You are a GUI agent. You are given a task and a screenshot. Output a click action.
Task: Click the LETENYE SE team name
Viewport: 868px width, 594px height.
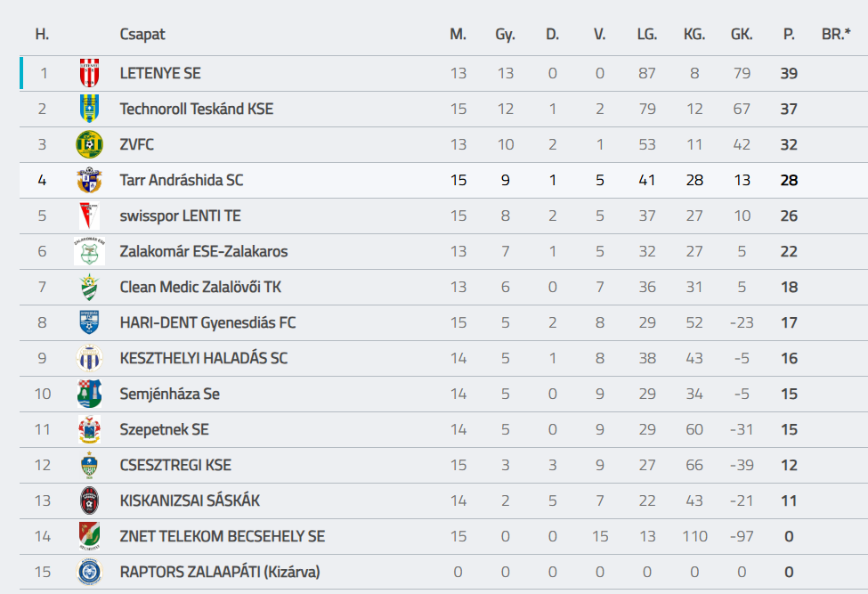(x=160, y=73)
